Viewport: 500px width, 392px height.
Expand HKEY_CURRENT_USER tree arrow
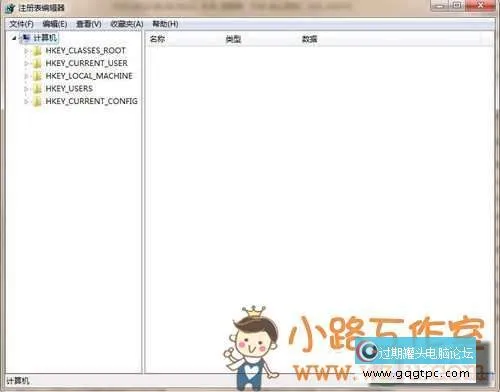[26, 63]
